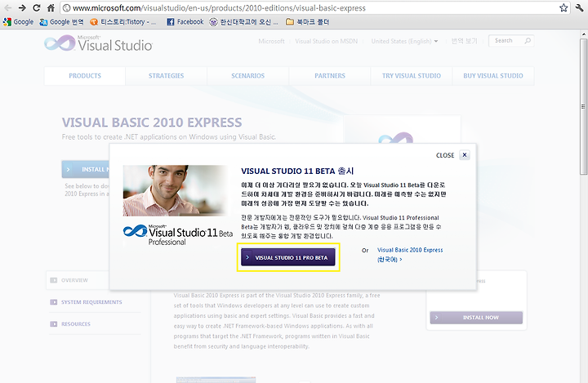Go back using browser back arrow

[7, 8]
